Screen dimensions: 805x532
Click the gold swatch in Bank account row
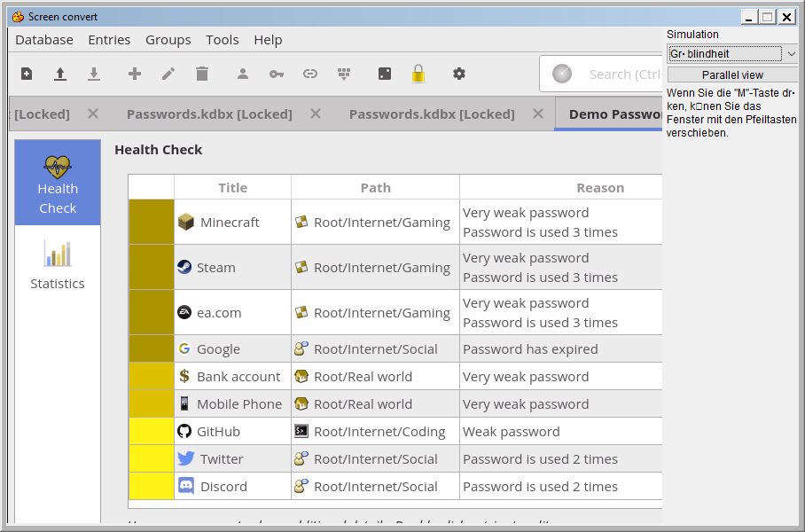click(x=152, y=376)
